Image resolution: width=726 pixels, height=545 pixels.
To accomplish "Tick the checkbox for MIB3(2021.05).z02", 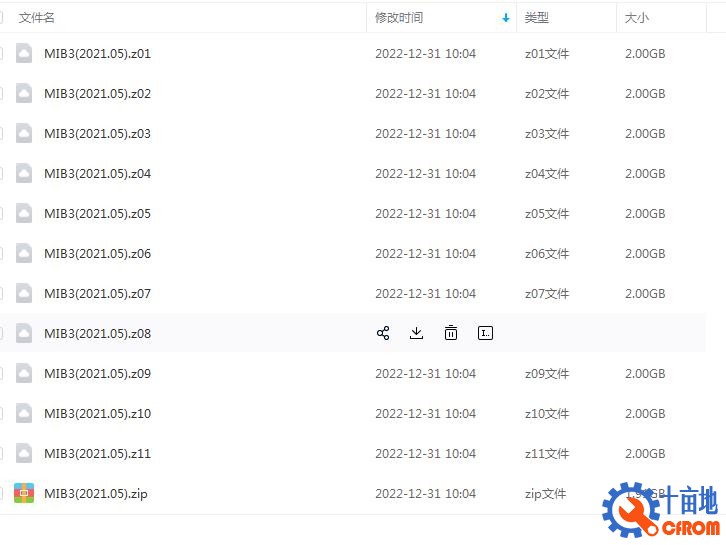I will pyautogui.click(x=1, y=94).
